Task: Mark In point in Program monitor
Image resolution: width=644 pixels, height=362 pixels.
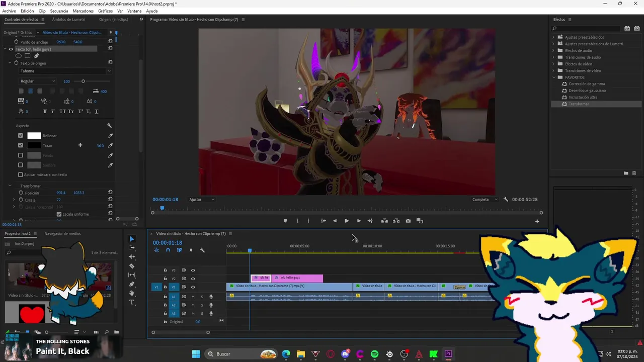Action: [x=298, y=221]
